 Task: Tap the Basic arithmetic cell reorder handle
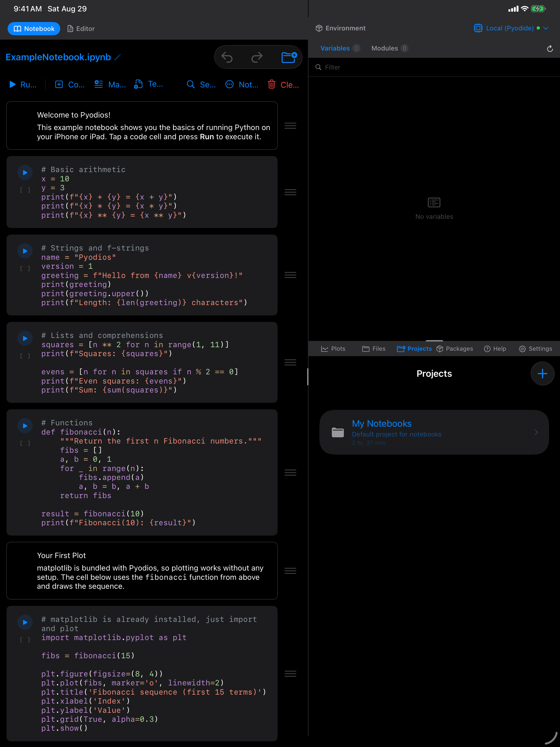click(290, 192)
